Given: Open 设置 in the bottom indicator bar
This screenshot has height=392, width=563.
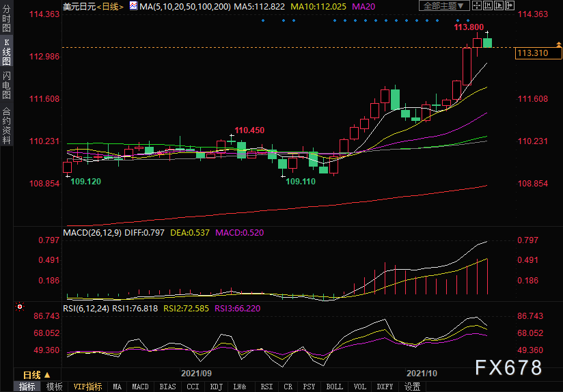Looking at the screenshot, I should click(412, 387).
